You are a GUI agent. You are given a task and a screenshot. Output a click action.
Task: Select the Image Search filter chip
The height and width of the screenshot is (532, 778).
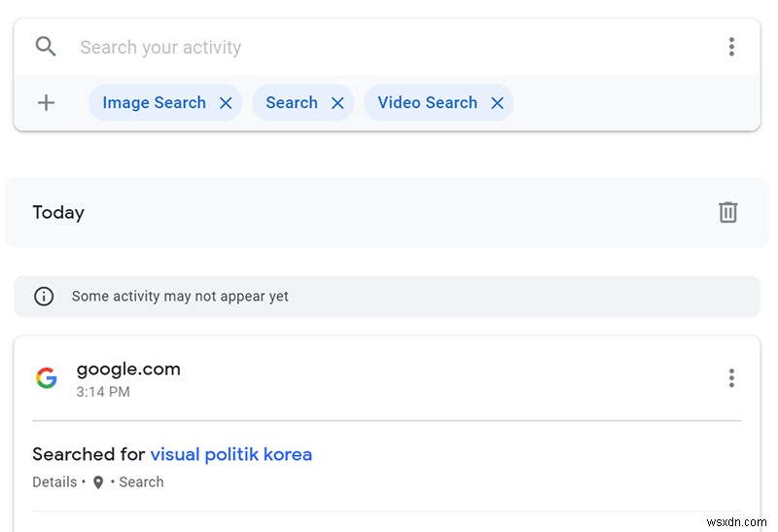[154, 103]
